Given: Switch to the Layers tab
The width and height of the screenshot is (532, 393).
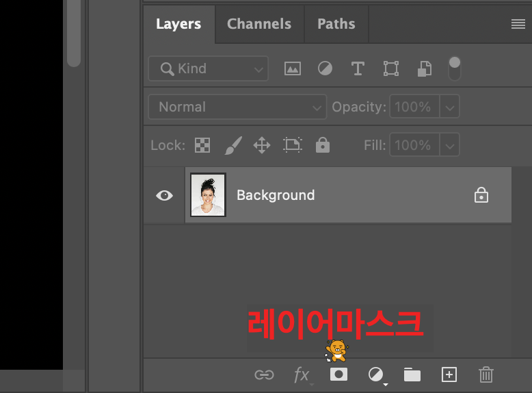Looking at the screenshot, I should pos(178,24).
